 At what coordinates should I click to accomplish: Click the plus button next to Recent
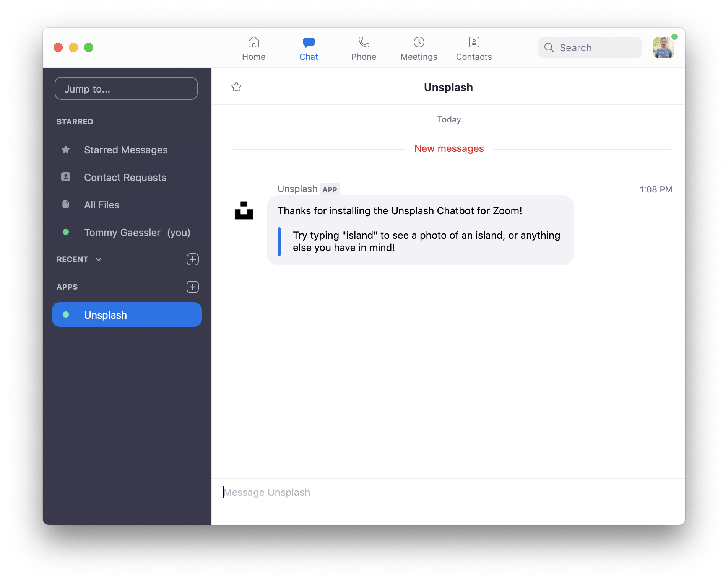pos(192,259)
